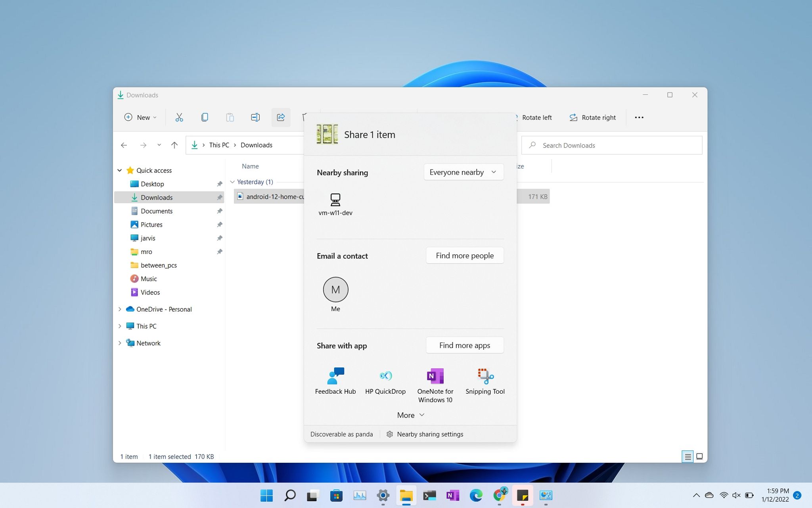Open Microsoft Edge from taskbar
Screen dimensions: 812x508
tap(476, 495)
